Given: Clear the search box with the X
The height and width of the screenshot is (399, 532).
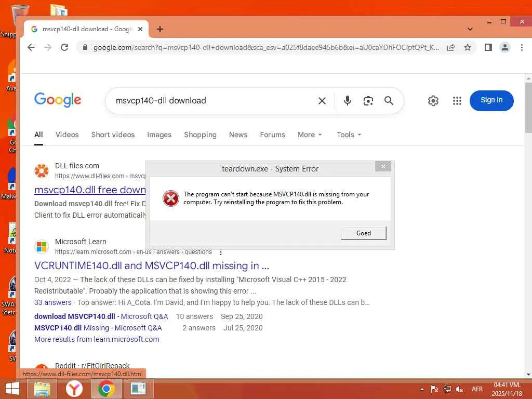Looking at the screenshot, I should [322, 101].
